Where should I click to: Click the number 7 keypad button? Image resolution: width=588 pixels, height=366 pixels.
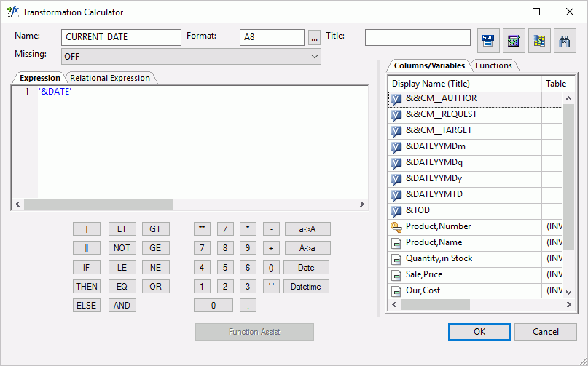coord(202,247)
